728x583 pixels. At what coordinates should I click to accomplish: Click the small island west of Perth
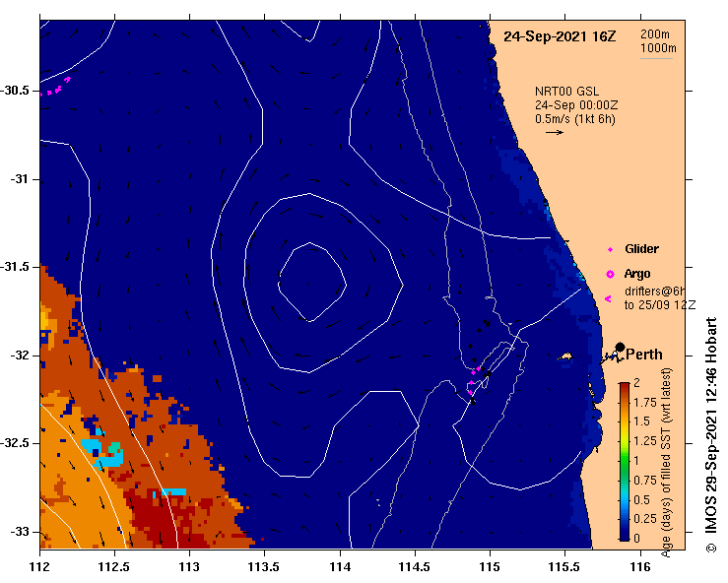tap(565, 356)
